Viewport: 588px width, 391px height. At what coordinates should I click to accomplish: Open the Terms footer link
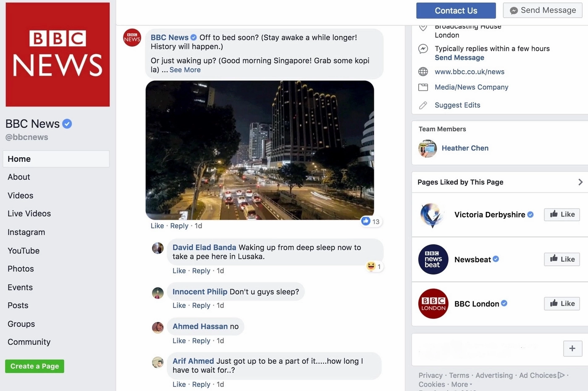[459, 375]
